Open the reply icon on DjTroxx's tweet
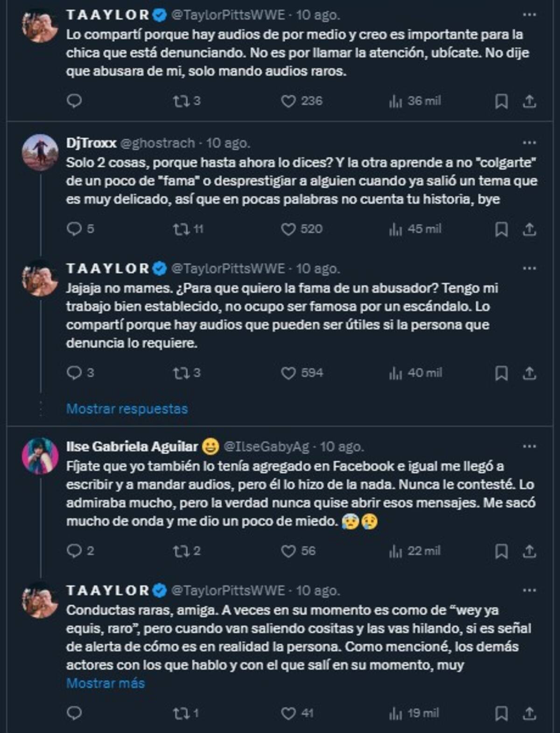Viewport: 560px width, 733px height. coord(75,229)
